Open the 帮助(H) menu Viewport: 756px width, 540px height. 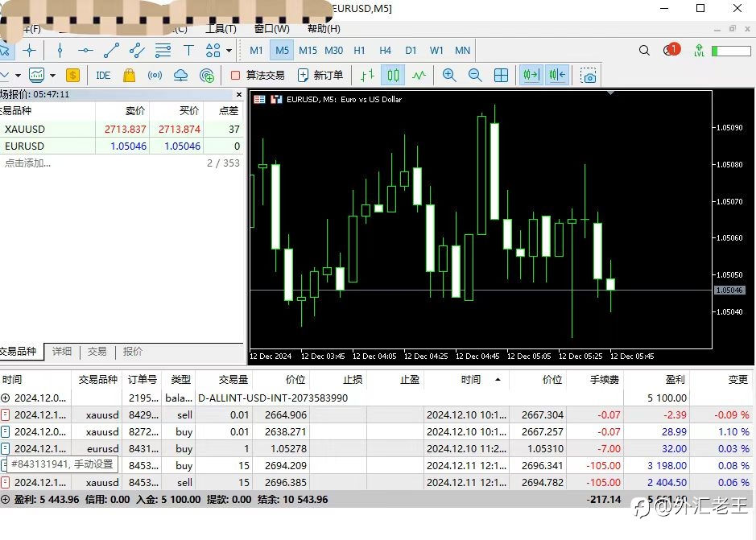(x=324, y=29)
